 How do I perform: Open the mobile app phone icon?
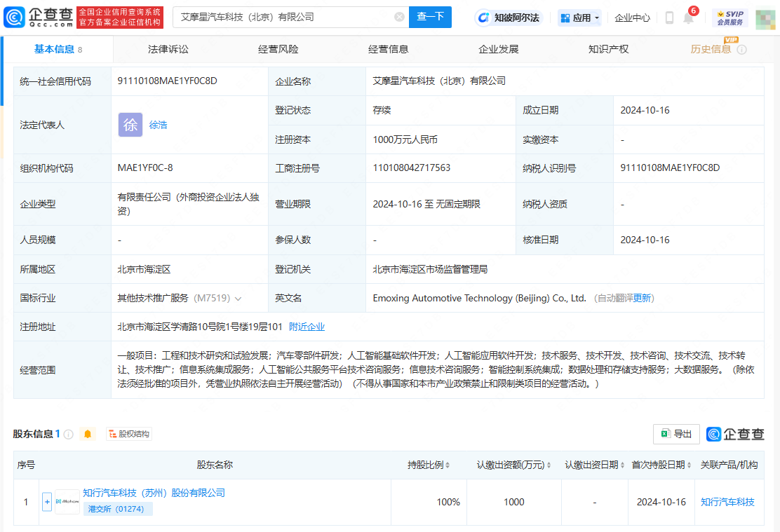coord(669,18)
